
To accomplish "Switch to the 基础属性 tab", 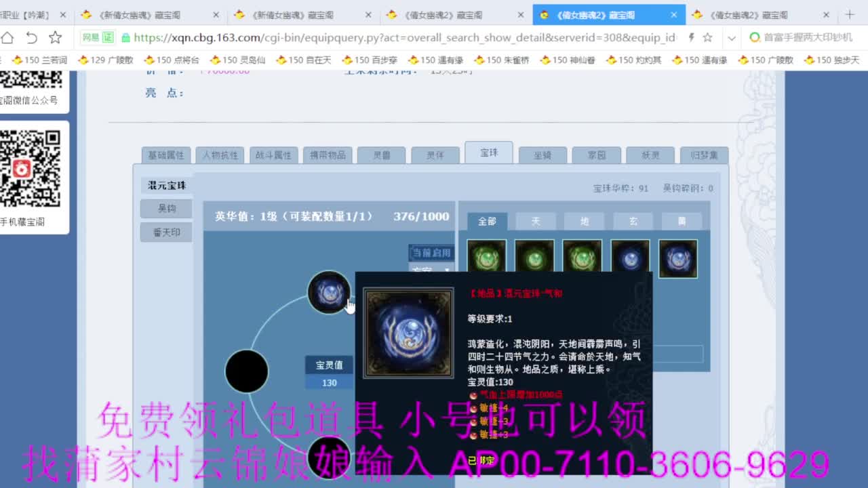I will tap(166, 155).
